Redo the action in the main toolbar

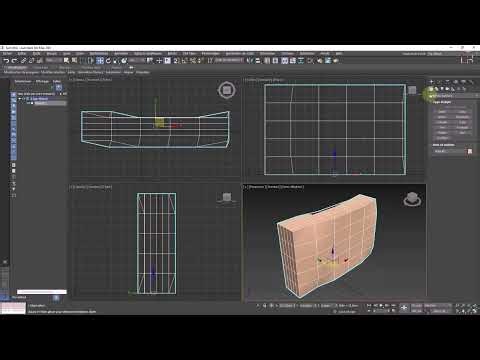(x=14, y=61)
